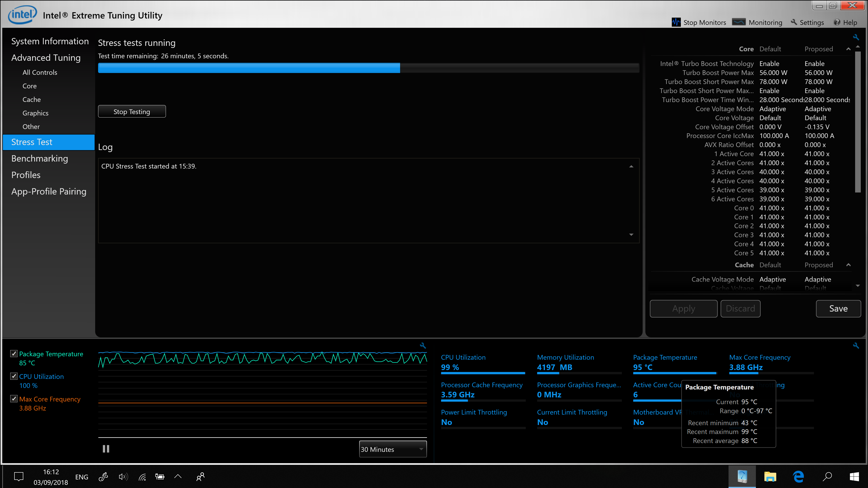The image size is (868, 488).
Task: Click the Core Voltage Offset -0.135 V value
Action: click(817, 127)
